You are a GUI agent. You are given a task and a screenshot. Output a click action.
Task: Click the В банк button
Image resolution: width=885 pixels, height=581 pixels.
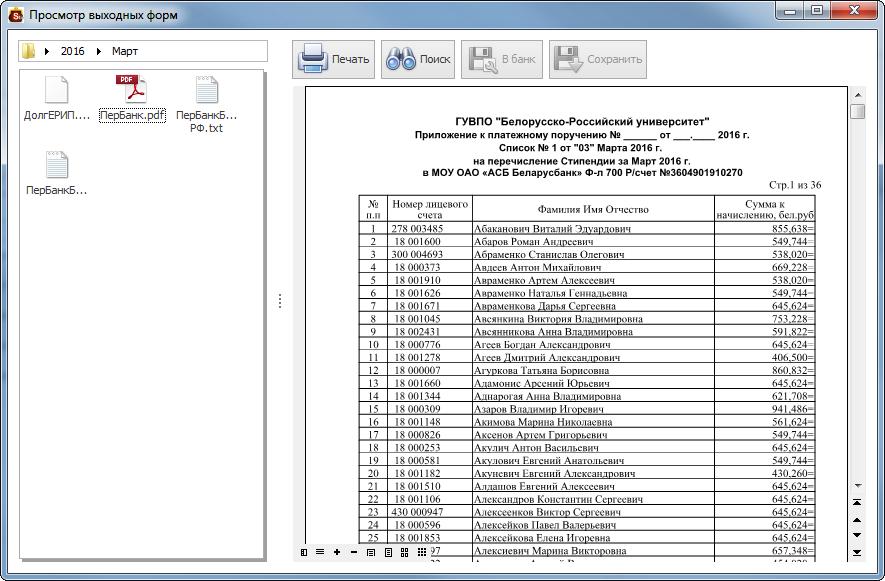click(502, 59)
